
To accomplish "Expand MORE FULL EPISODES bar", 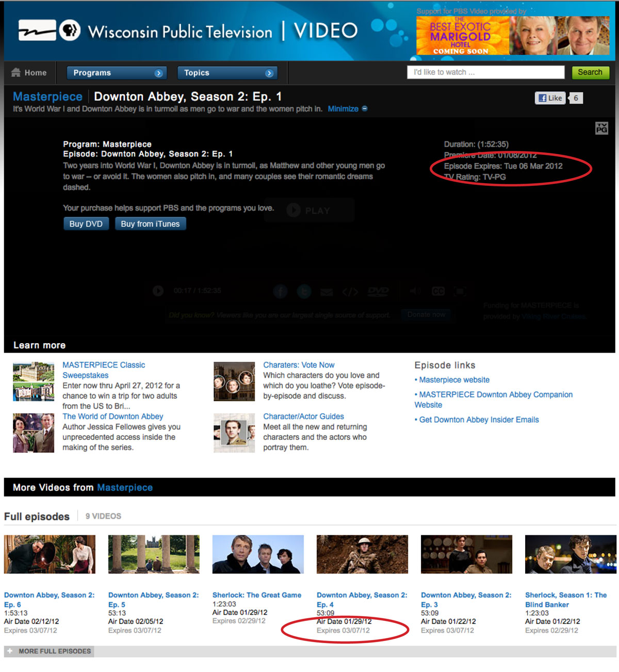I will click(49, 651).
